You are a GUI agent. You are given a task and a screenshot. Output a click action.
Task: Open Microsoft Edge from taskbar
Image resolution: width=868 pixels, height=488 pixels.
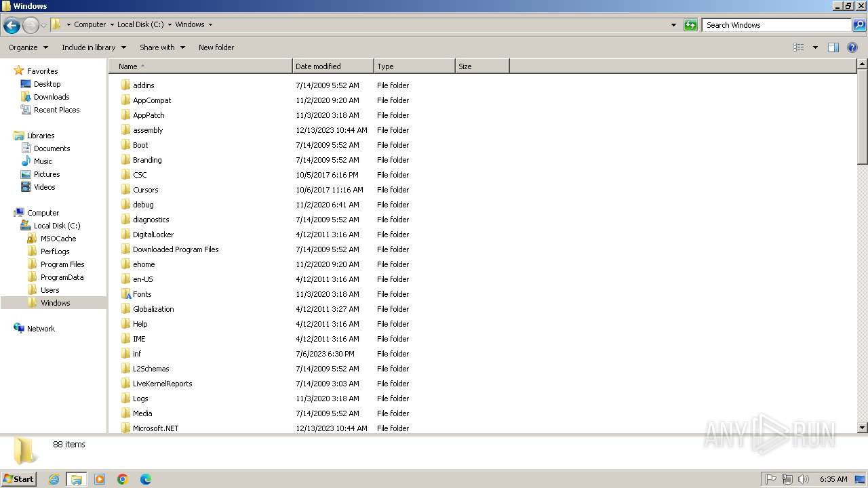click(x=146, y=479)
